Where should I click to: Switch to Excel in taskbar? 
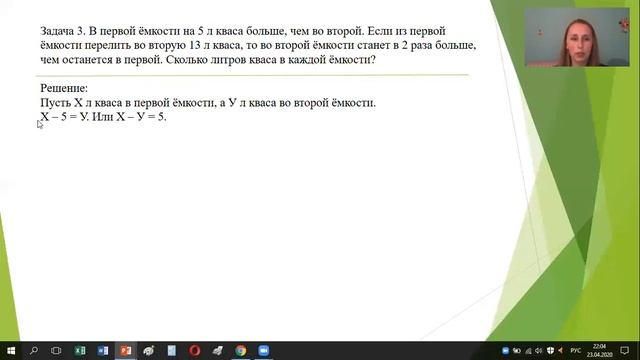click(80, 351)
